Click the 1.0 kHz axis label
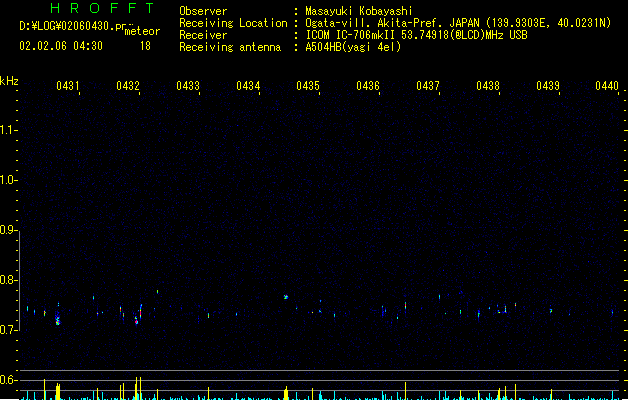Image resolution: width=629 pixels, height=400 pixels. pos(8,180)
